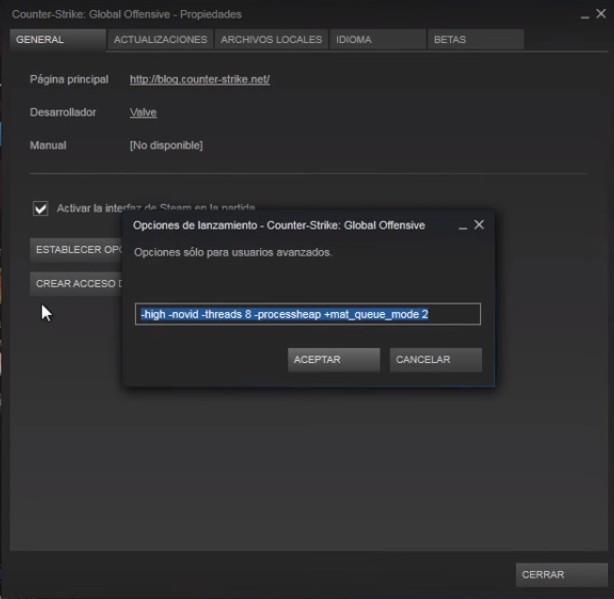Open the BETAS tab
This screenshot has width=614, height=599.
pos(476,40)
